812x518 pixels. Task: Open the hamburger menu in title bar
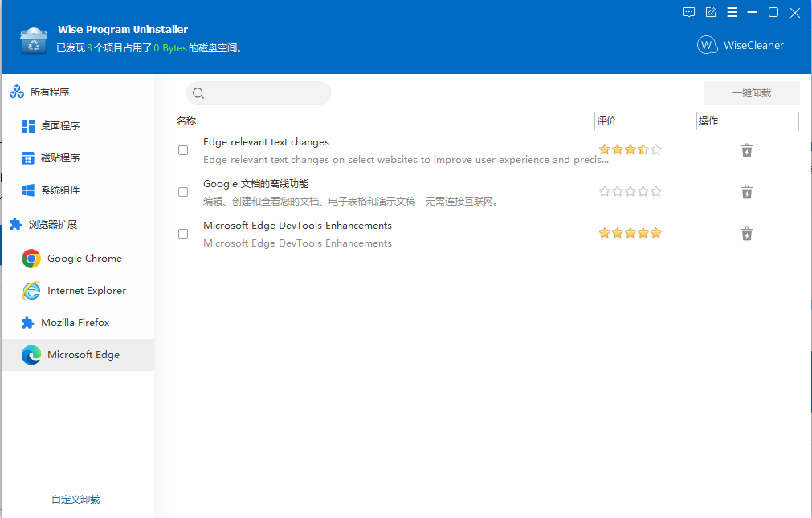732,12
